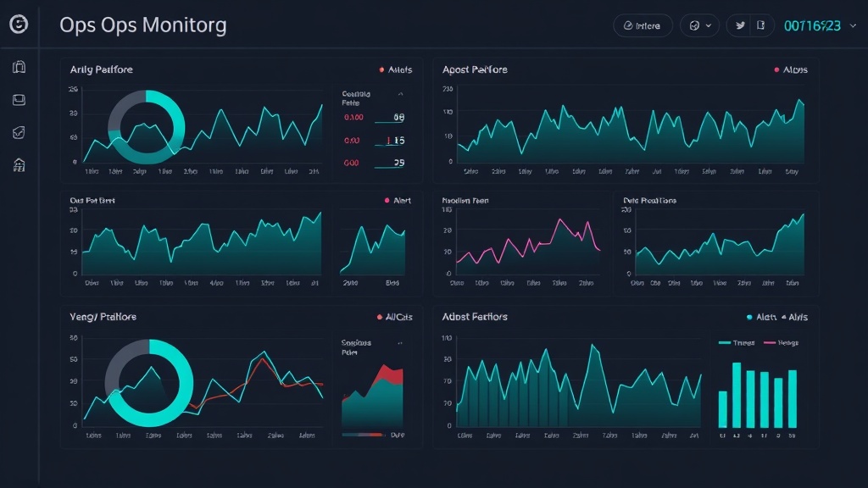
Task: Click the large teal donut in the Yeng panel
Action: pos(149,383)
